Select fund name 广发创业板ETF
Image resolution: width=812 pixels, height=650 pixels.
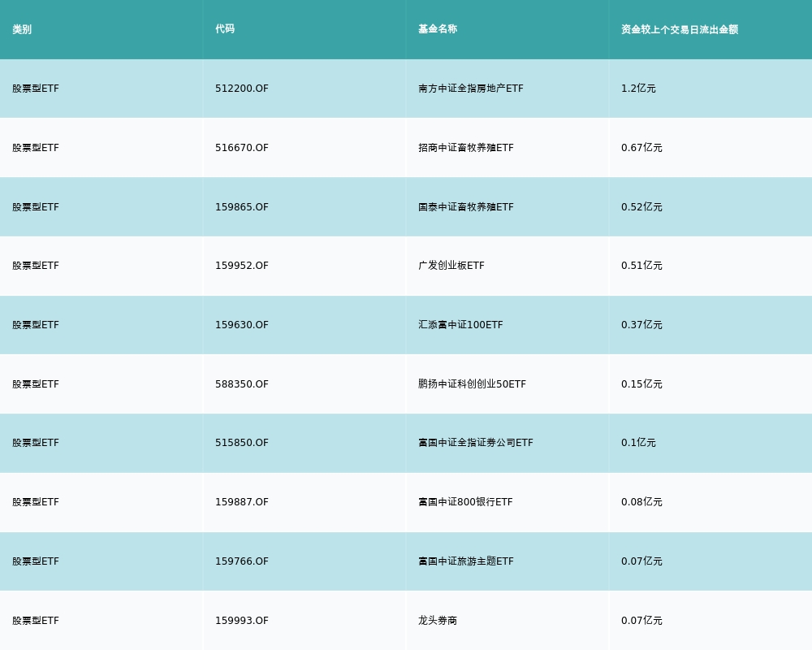pyautogui.click(x=451, y=266)
